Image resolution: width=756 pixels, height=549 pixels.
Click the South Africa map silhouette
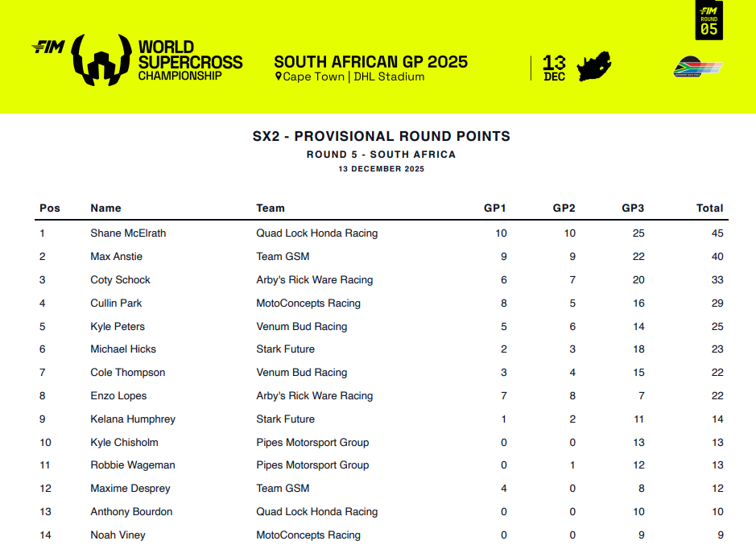point(594,66)
